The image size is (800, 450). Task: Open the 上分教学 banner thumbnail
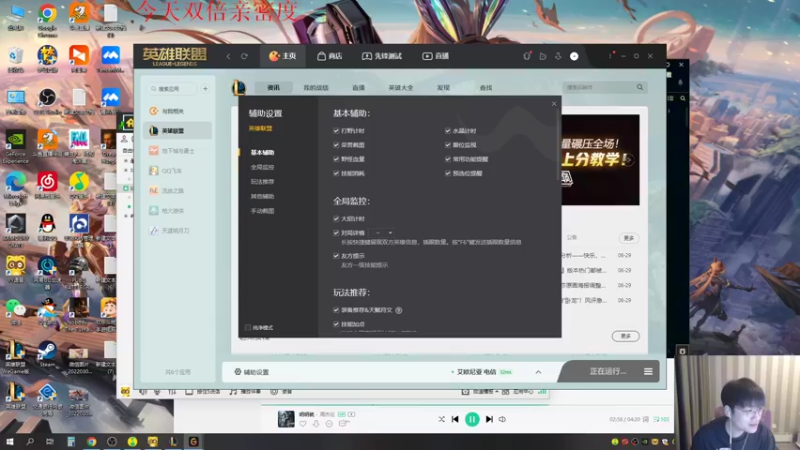(601, 160)
